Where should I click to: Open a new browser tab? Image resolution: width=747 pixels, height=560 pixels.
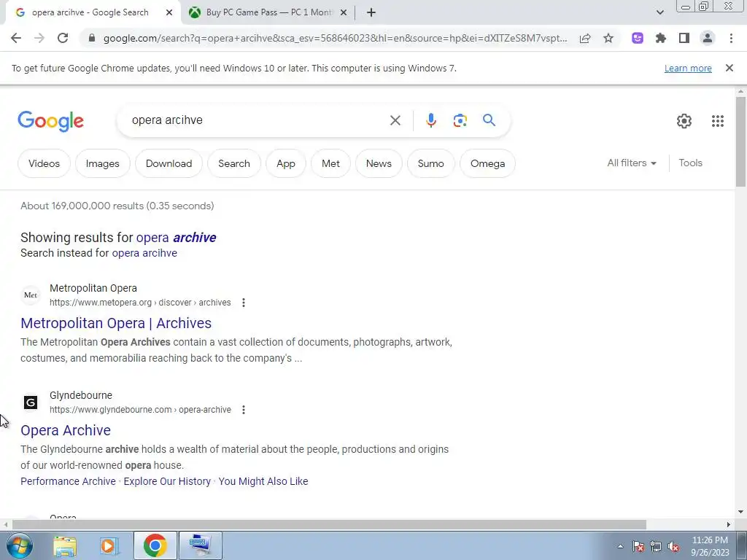click(371, 12)
